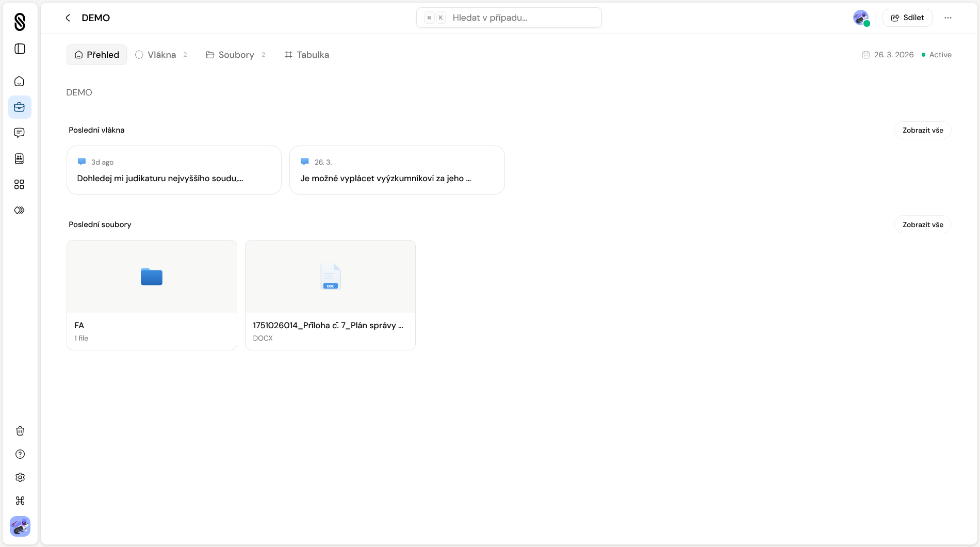Go to the home section icon

click(x=20, y=81)
